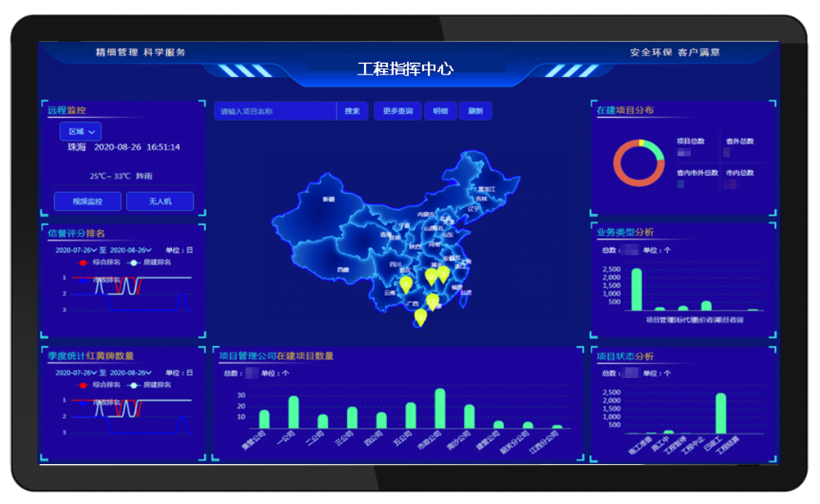Click the 搜索 search button
The image size is (820, 504).
(x=353, y=111)
